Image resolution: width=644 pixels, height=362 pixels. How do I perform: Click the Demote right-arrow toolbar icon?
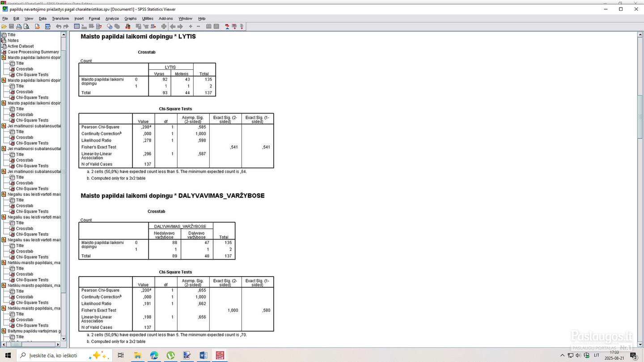coord(180,27)
